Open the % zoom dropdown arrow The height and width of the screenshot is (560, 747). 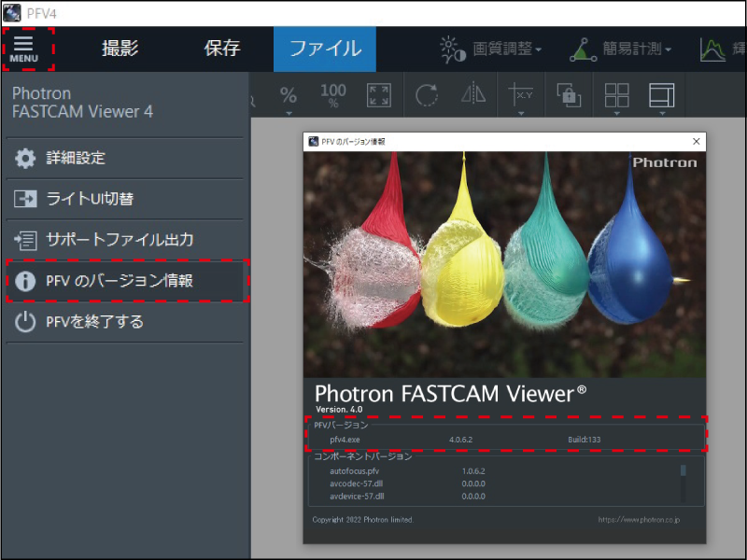point(289,113)
